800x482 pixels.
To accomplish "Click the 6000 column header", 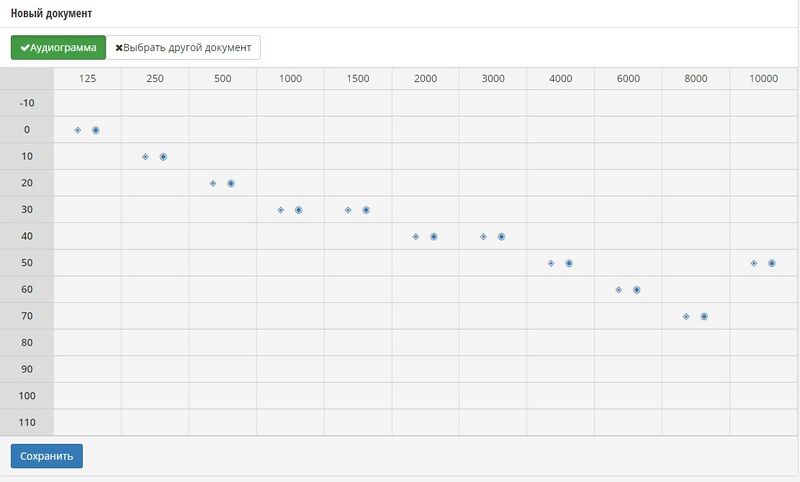I will 628,79.
